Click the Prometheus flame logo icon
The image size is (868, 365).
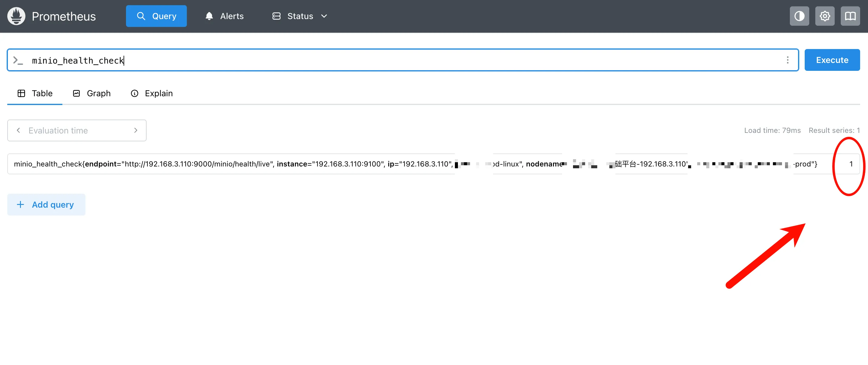pyautogui.click(x=16, y=16)
